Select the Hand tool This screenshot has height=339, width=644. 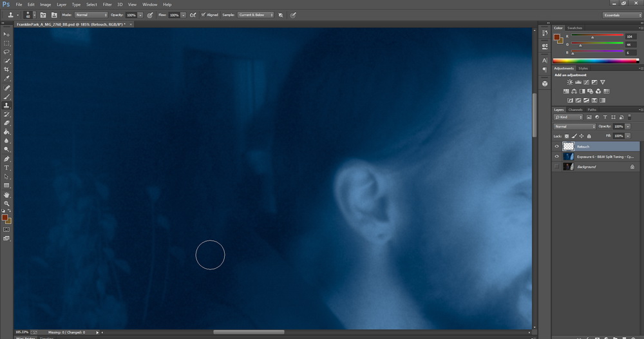(6, 195)
